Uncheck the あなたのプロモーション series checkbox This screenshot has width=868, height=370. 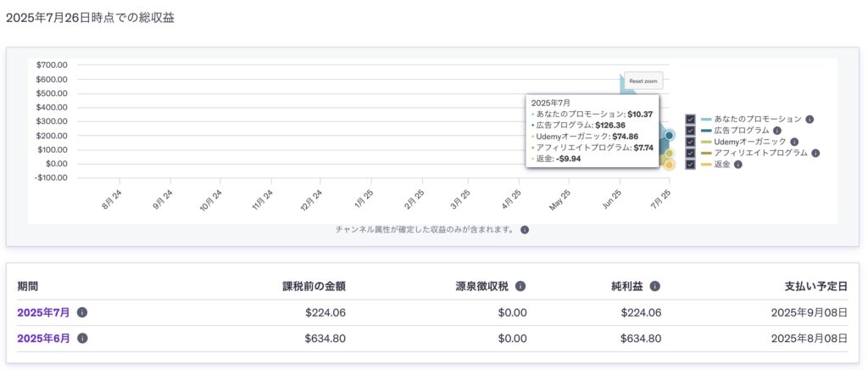click(x=690, y=120)
